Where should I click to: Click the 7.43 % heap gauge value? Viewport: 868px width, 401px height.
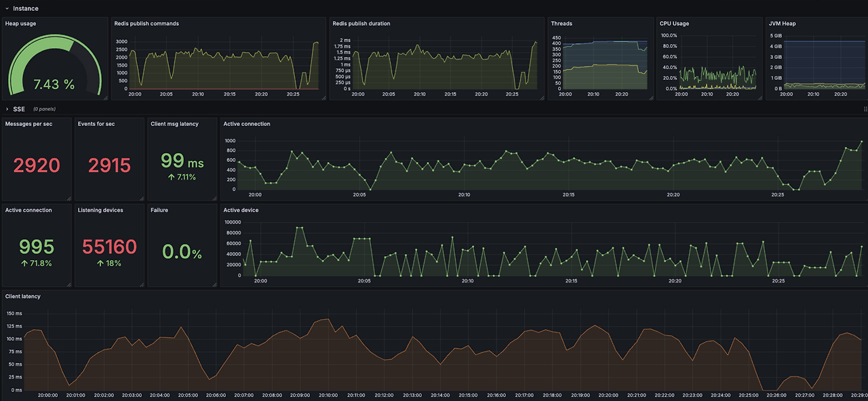click(x=54, y=84)
